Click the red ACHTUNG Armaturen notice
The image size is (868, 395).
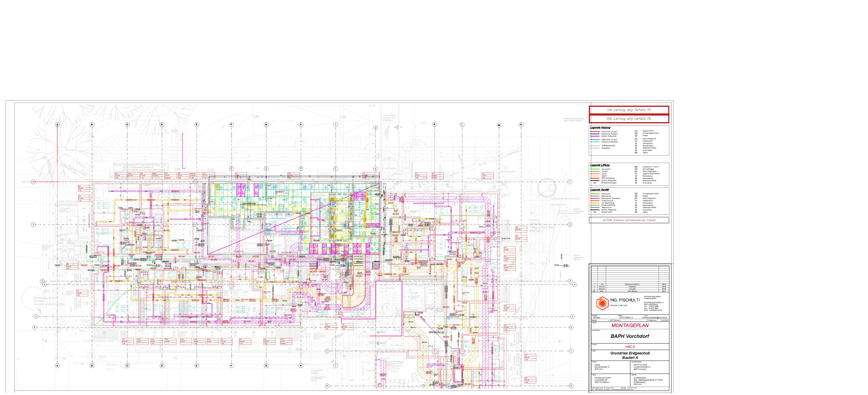point(629,220)
